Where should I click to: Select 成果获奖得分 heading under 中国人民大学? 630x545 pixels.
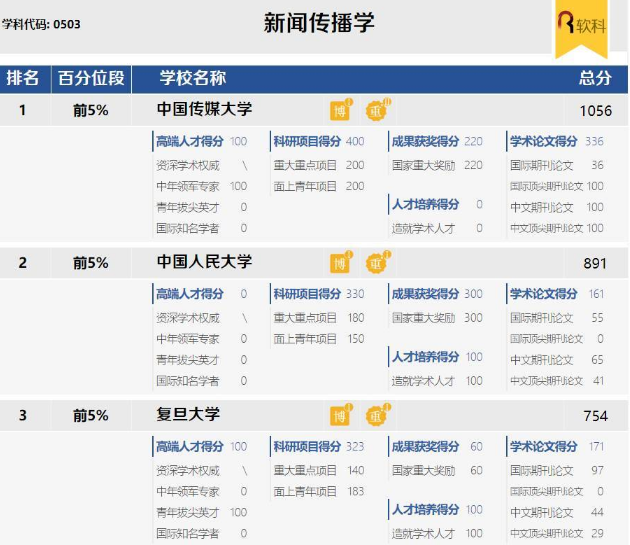[x=425, y=294]
